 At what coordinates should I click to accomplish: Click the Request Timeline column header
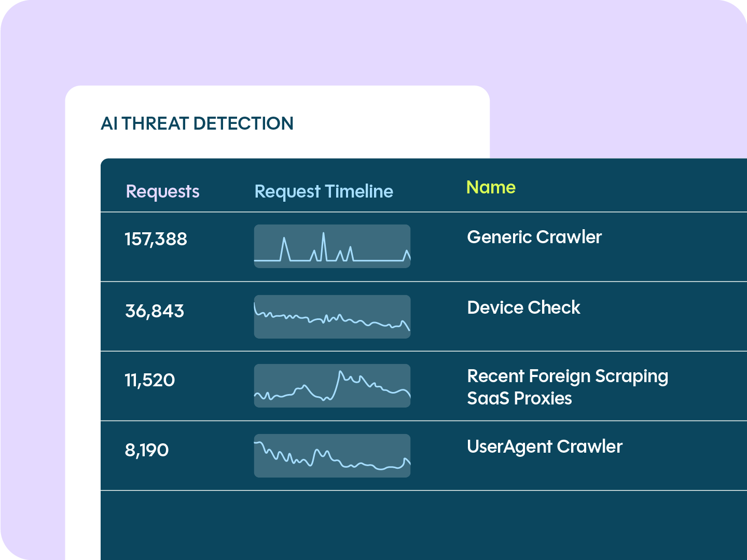click(324, 192)
